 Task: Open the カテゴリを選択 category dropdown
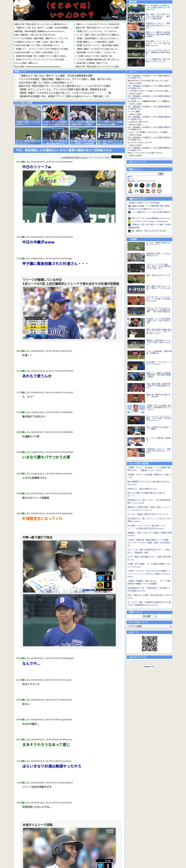click(149, 626)
